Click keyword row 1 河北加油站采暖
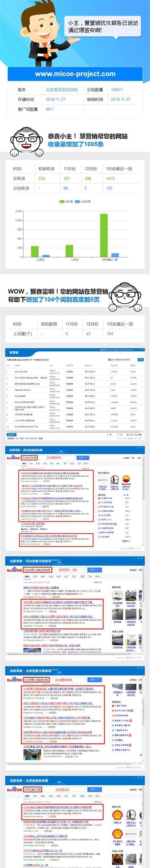This screenshot has width=150, height=868. coord(75,371)
